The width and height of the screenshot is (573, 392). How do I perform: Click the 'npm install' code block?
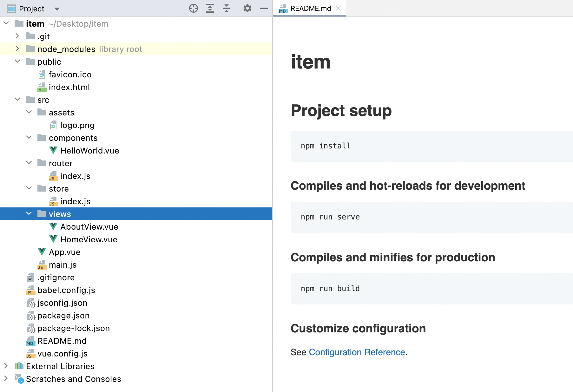pos(431,146)
